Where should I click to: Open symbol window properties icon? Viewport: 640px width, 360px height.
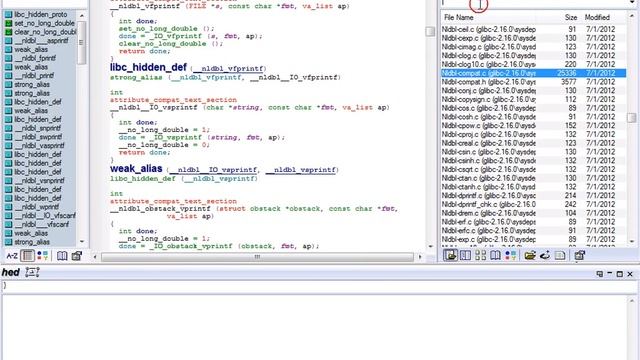[77, 256]
